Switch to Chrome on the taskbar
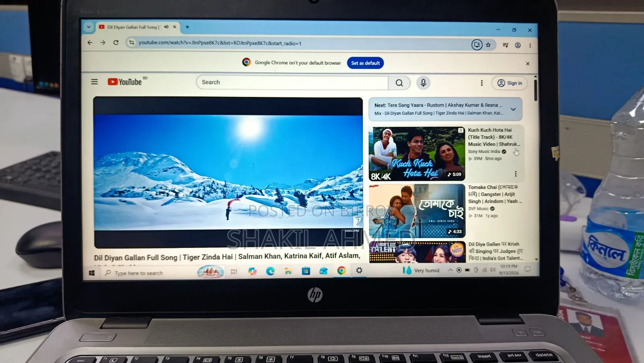Screen dimensions: 644x363 (x=341, y=270)
